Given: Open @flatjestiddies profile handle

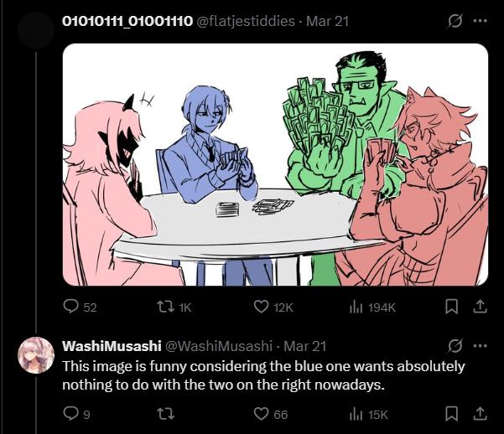Looking at the screenshot, I should (x=246, y=21).
